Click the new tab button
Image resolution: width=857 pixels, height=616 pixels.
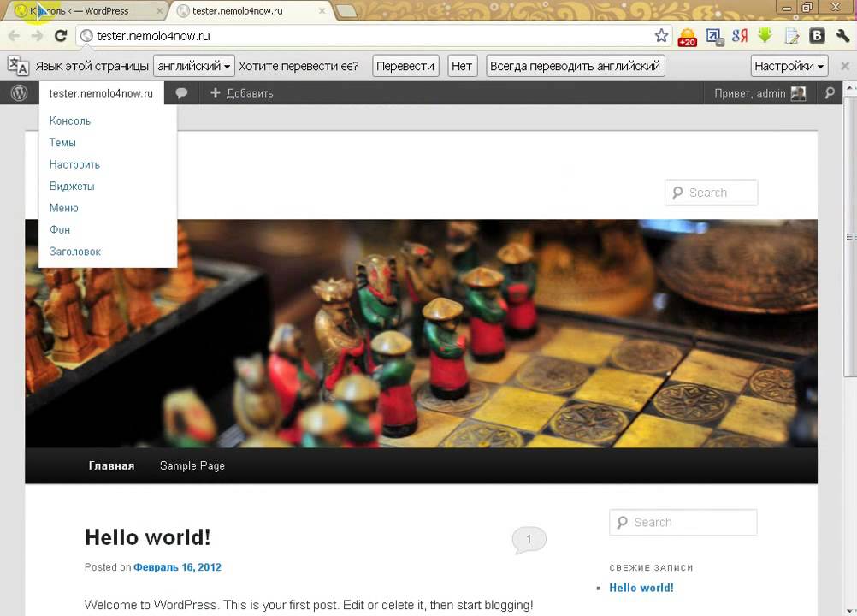point(346,11)
